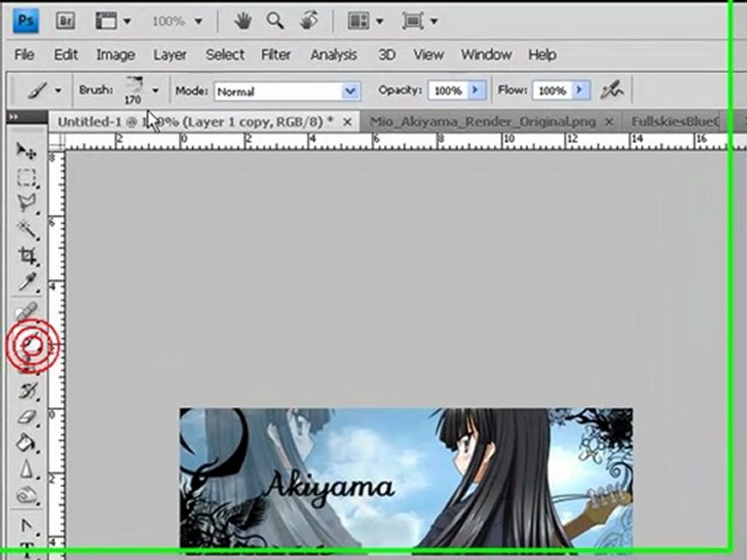Close the Untitled-1 document tab
Image resolution: width=747 pixels, height=560 pixels.
click(348, 122)
